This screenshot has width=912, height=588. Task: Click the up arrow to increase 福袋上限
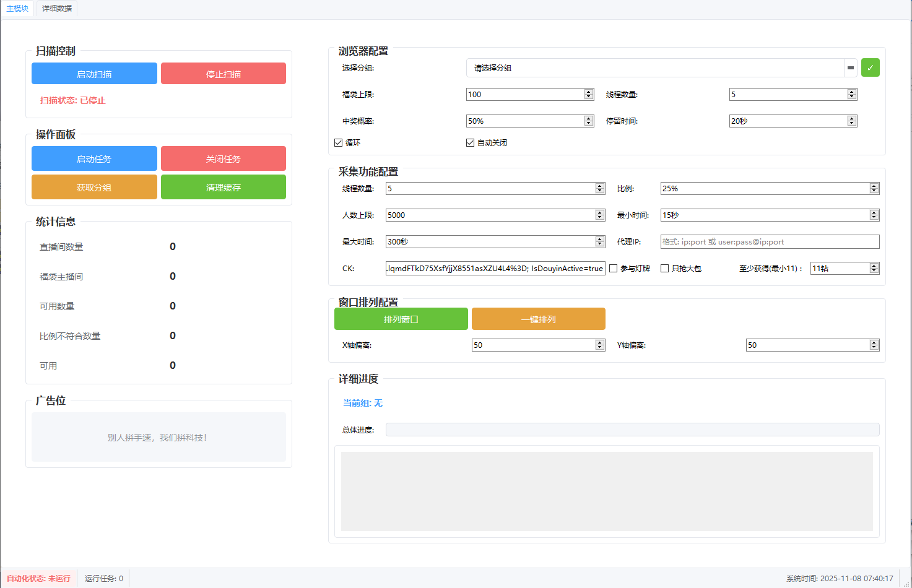(587, 91)
